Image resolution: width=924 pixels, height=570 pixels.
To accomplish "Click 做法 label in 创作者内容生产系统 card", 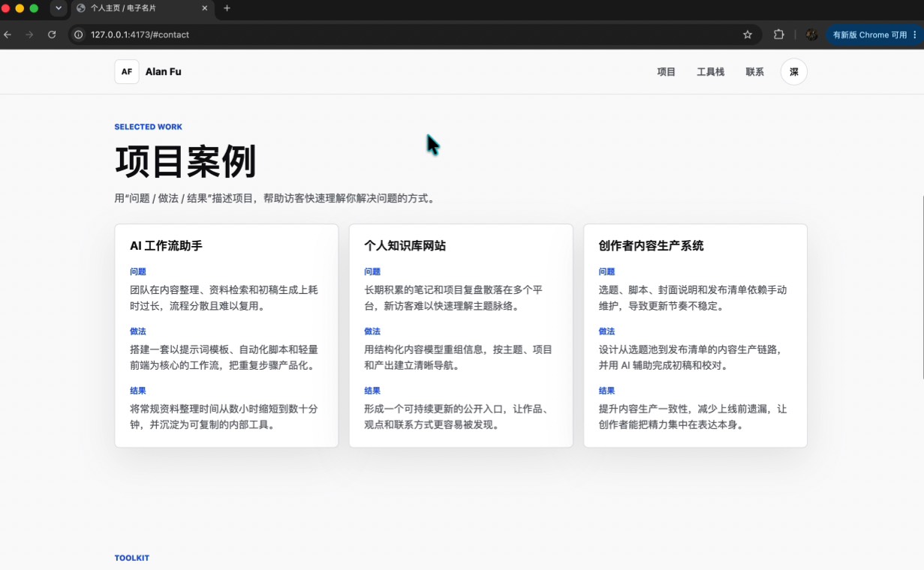I will [x=607, y=331].
